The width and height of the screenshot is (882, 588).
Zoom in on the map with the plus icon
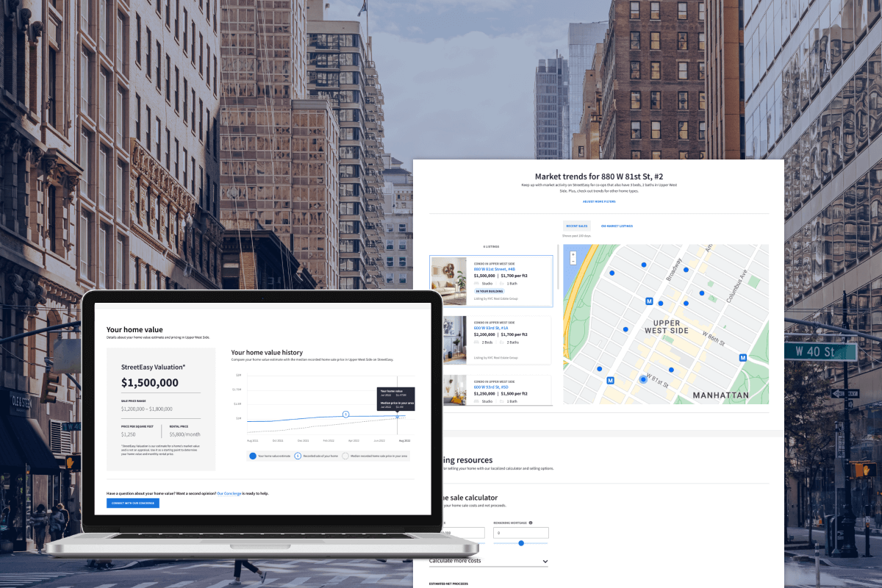[x=572, y=254]
